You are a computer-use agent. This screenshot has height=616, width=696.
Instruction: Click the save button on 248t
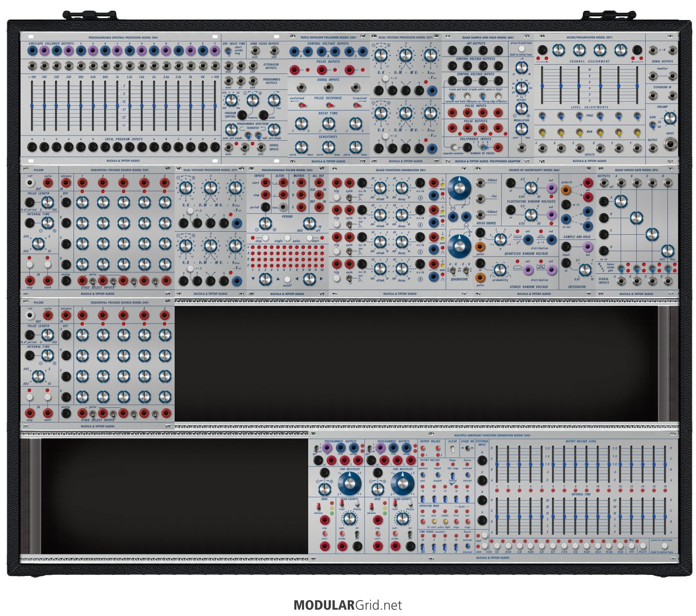[484, 546]
